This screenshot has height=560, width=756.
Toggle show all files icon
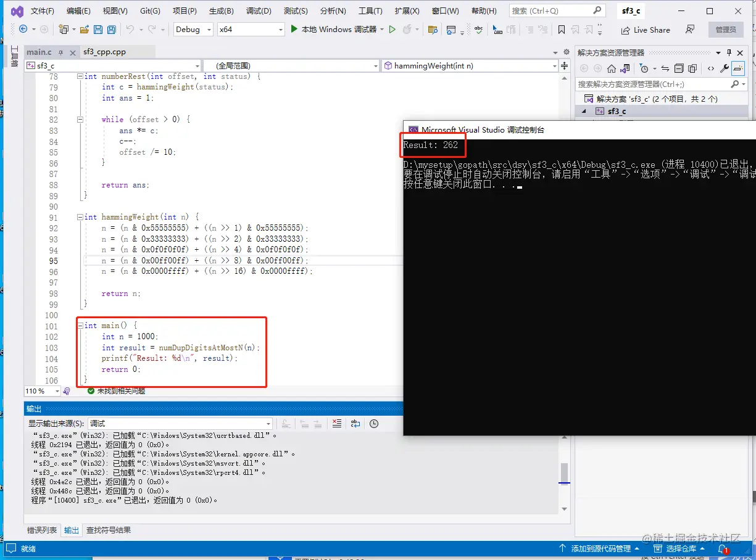pyautogui.click(x=692, y=68)
